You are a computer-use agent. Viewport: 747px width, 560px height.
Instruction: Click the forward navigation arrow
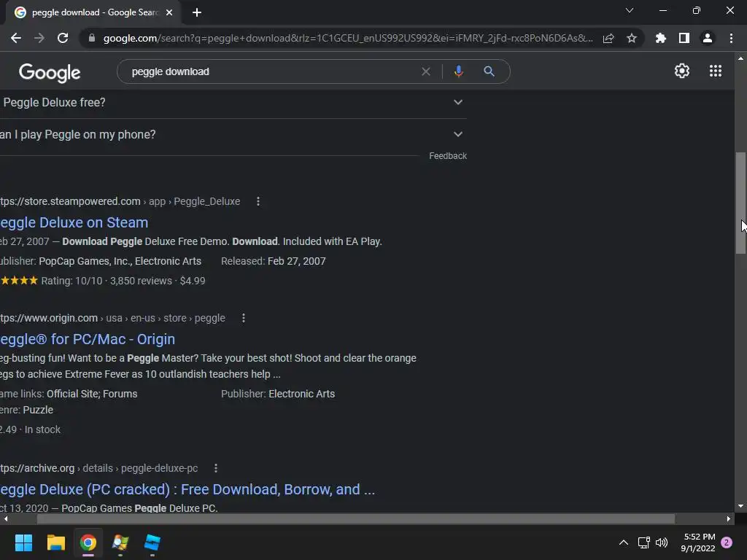coord(39,38)
